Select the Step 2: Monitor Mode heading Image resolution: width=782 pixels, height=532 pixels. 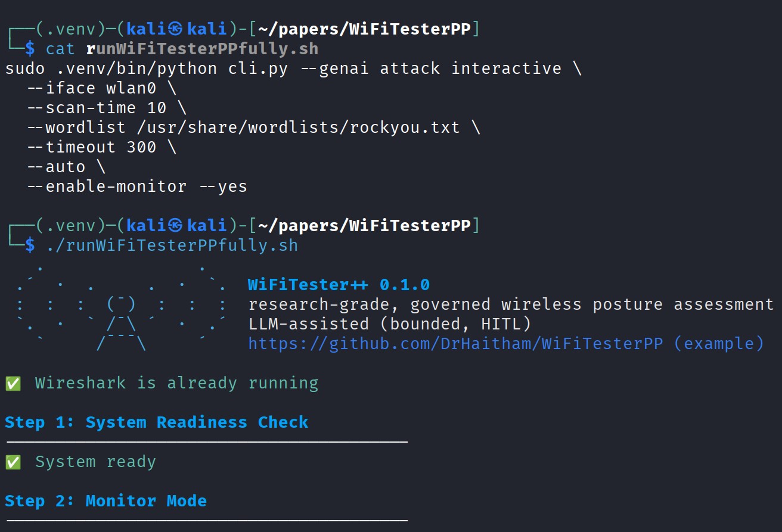coord(105,501)
